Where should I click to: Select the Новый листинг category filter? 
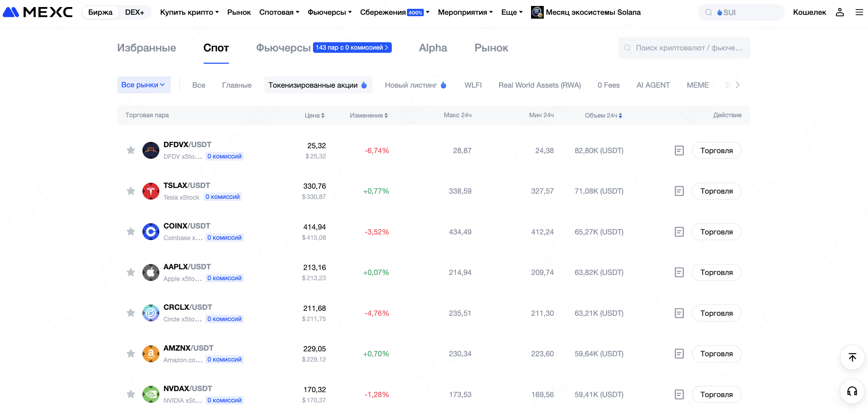416,85
